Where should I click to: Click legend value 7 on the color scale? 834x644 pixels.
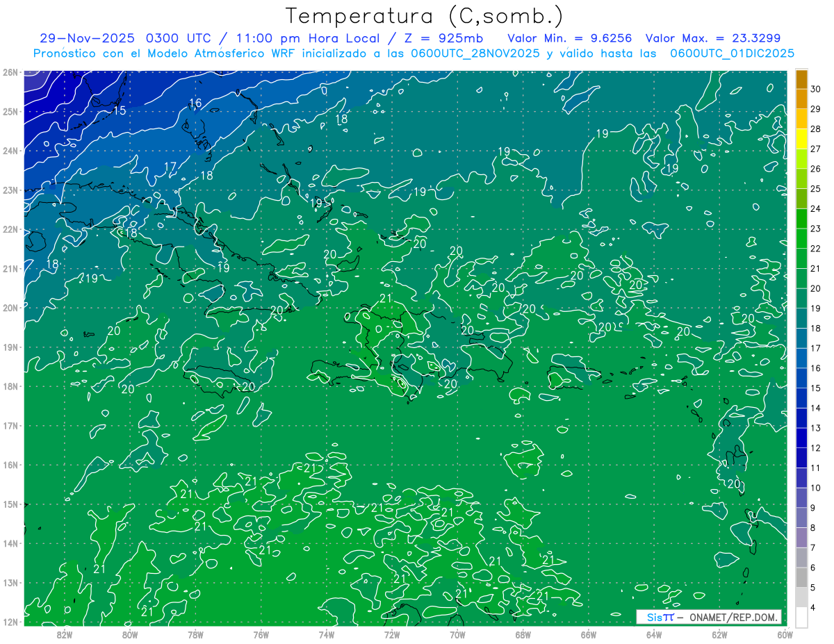tap(814, 548)
